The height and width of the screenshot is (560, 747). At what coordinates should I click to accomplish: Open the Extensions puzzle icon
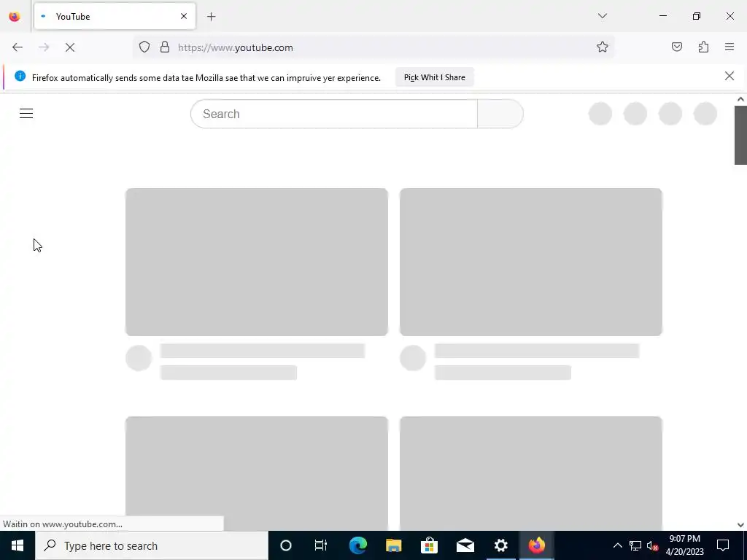click(x=703, y=47)
